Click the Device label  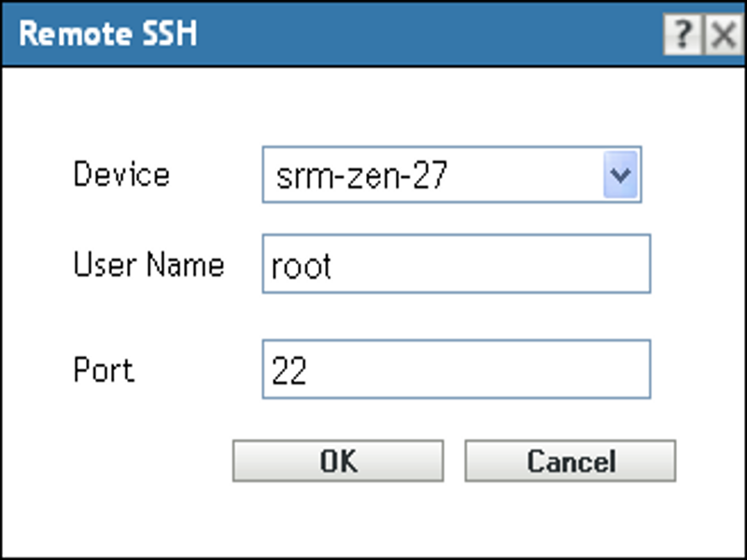click(122, 175)
